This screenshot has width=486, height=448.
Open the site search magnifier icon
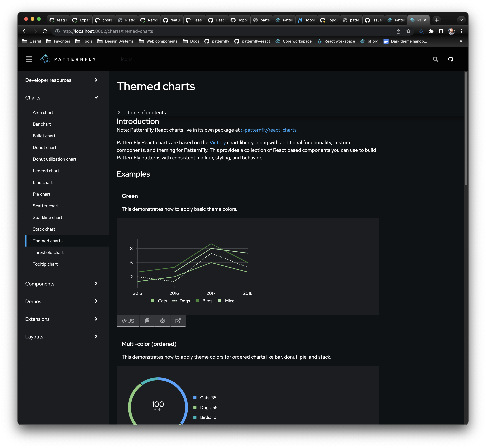[x=435, y=59]
